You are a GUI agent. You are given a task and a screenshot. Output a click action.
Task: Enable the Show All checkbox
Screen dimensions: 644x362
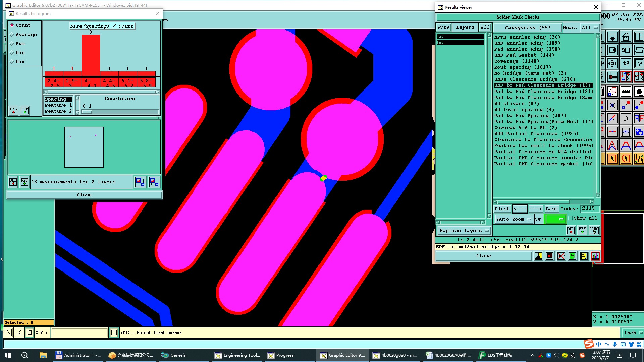pyautogui.click(x=571, y=218)
